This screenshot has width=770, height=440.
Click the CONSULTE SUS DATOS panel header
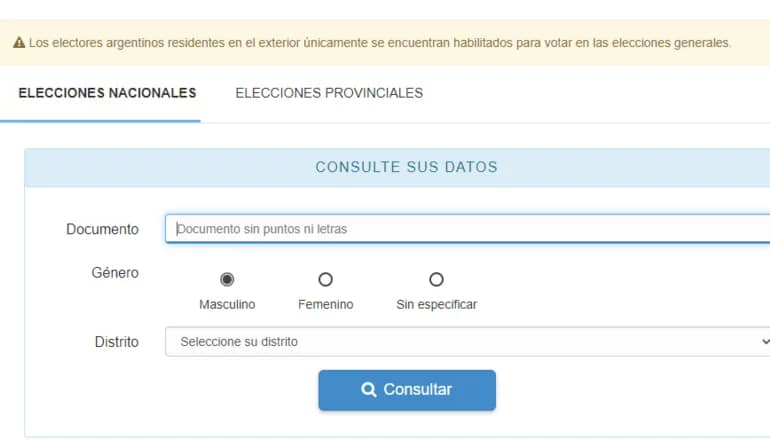point(397,167)
